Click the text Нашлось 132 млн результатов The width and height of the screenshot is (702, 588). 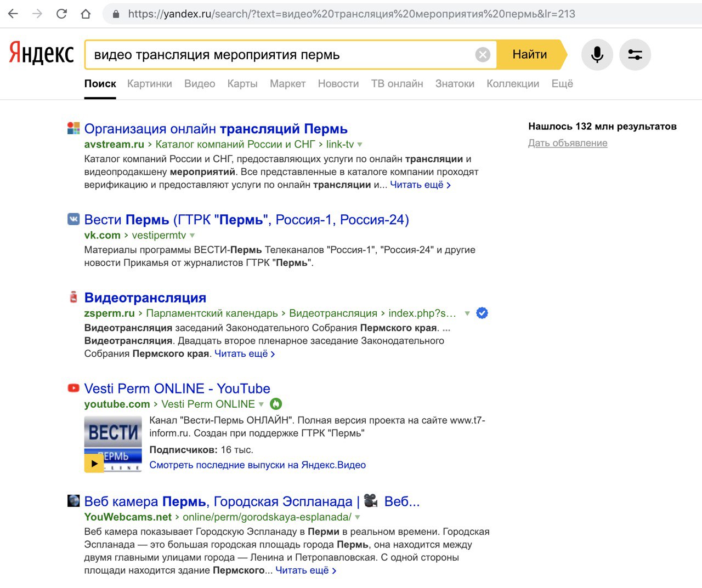pyautogui.click(x=603, y=126)
